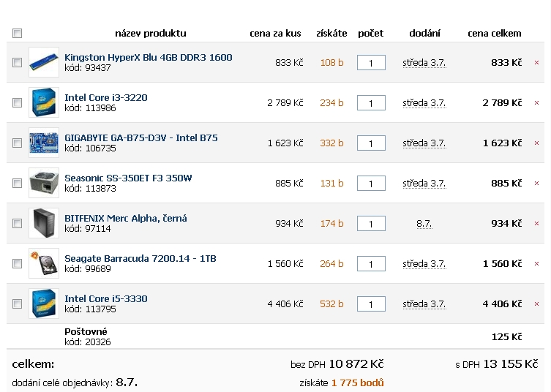Tick the checkbox next to Intel Core i5-3330
Screen dimensions: 551x392
(18, 304)
